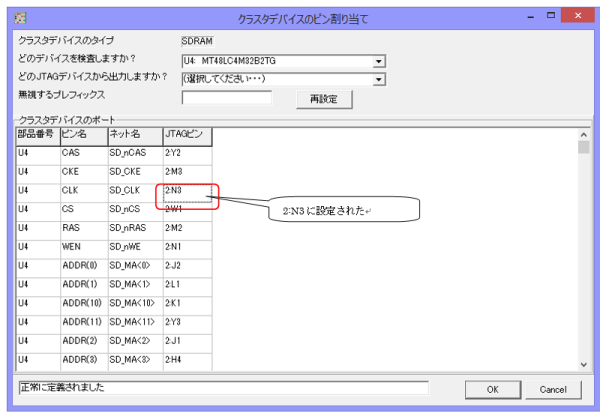Open the device selection dropdown for U4
600x419 pixels.
point(379,61)
